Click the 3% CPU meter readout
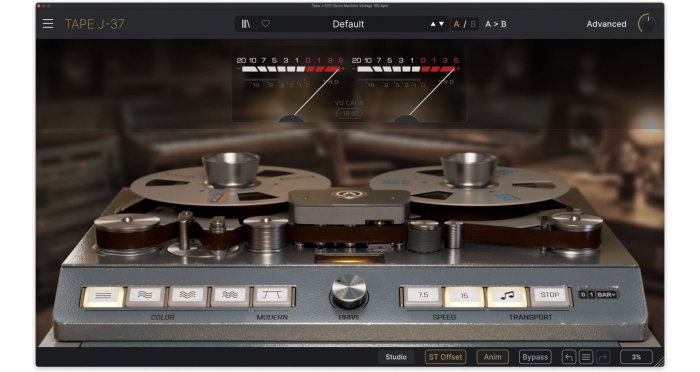The image size is (700, 372). click(x=637, y=357)
